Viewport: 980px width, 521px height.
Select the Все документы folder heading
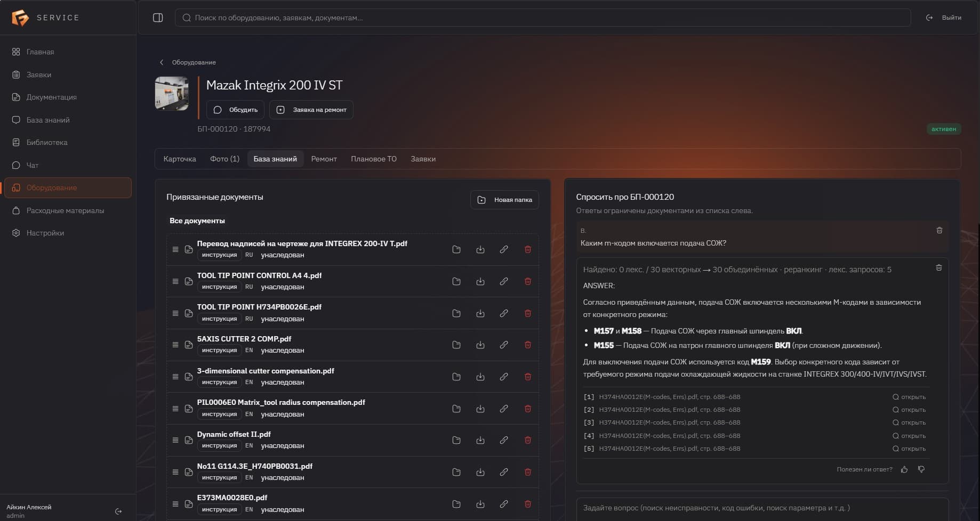point(197,221)
